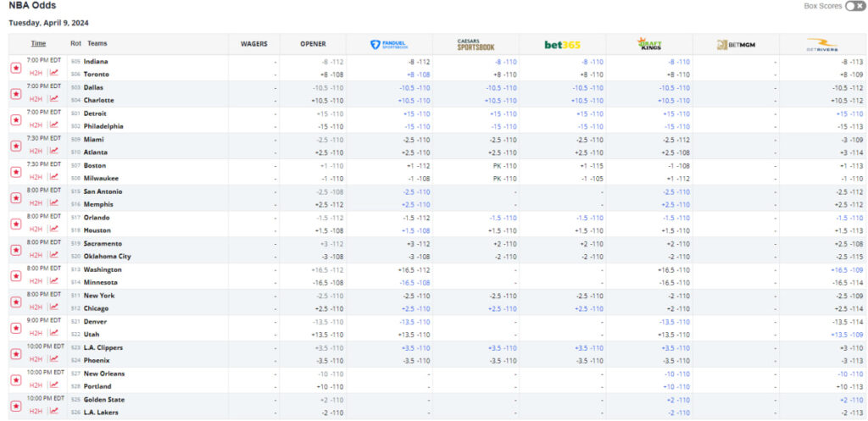The width and height of the screenshot is (868, 421).
Task: Open line chart for Miami vs Atlanta
Action: [54, 152]
